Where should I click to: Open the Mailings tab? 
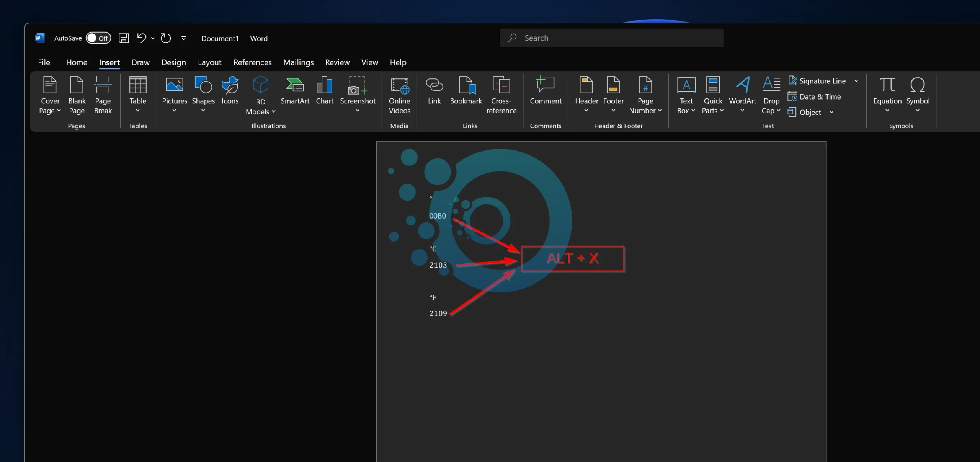coord(298,62)
